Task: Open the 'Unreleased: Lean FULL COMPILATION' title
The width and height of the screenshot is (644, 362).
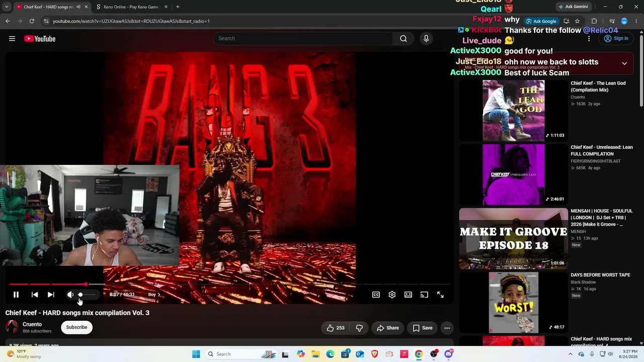Action: (602, 150)
